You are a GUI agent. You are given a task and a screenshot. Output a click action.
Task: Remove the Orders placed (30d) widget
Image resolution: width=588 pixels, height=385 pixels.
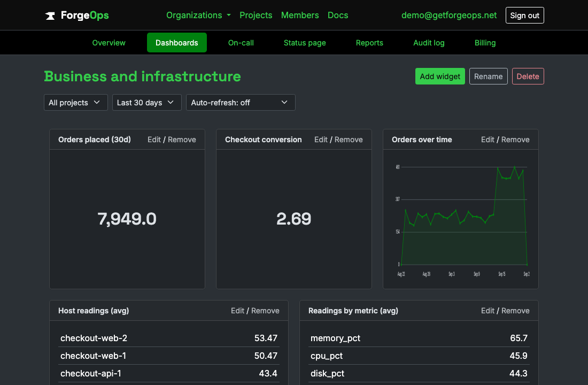coord(182,140)
